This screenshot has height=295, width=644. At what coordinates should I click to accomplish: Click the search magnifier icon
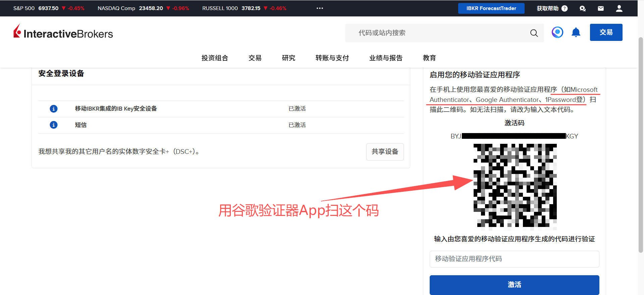pos(534,33)
